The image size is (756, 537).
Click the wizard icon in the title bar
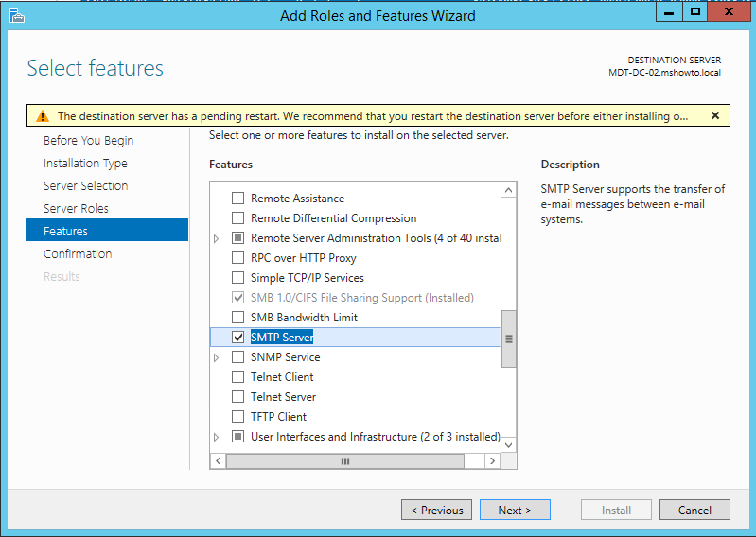[x=16, y=15]
